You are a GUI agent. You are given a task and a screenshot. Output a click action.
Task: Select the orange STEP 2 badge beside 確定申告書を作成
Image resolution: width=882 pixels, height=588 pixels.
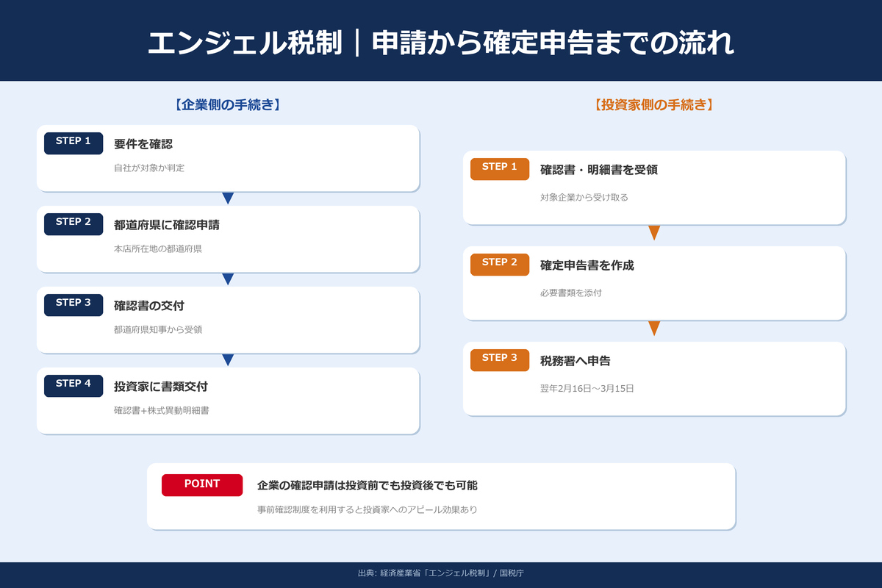(499, 265)
